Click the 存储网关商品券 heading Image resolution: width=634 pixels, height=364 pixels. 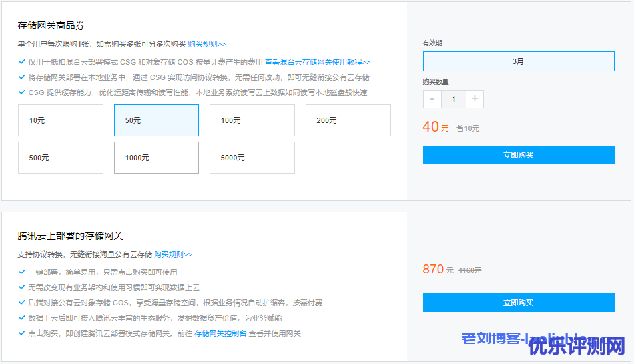click(51, 26)
